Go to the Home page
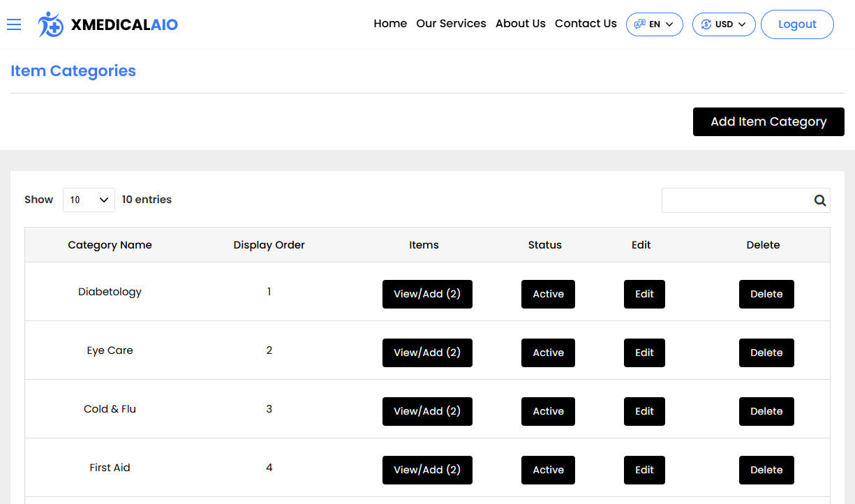 click(x=389, y=24)
